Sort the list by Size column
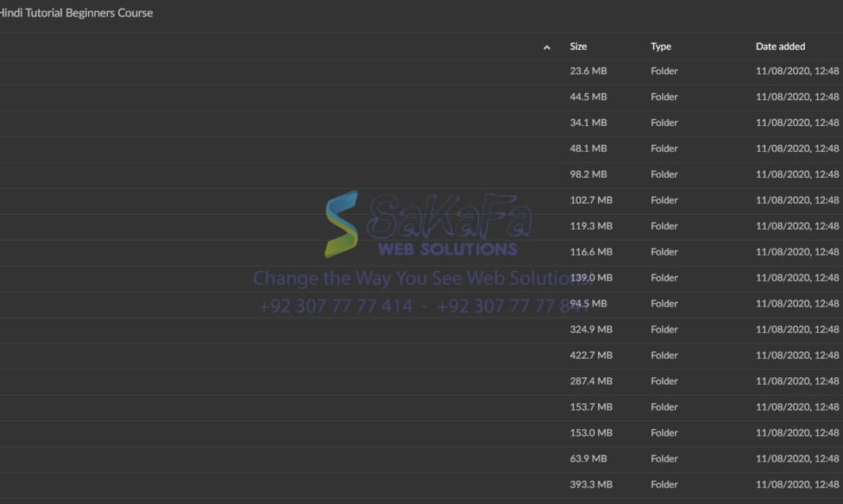Viewport: 843px width, 504px height. [579, 46]
